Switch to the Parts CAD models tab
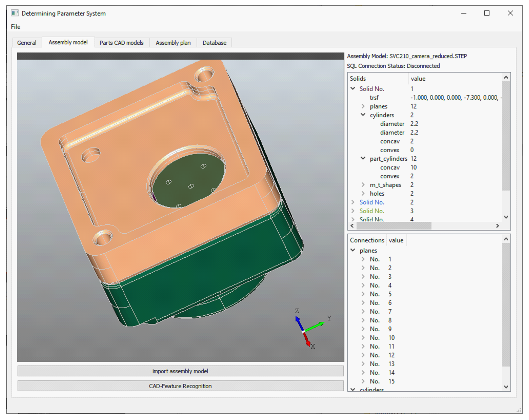This screenshot has width=529, height=420. [x=121, y=43]
